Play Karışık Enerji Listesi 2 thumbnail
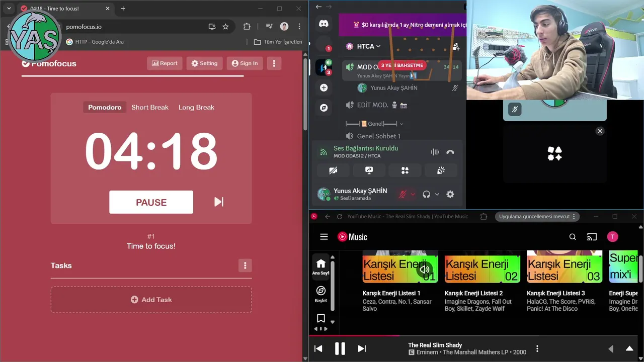The width and height of the screenshot is (644, 362). (x=482, y=266)
